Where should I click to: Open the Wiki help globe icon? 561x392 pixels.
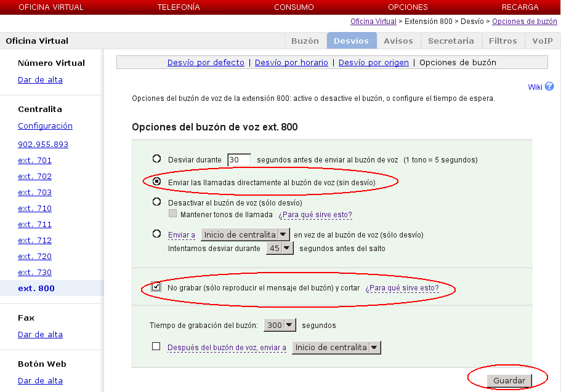pyautogui.click(x=549, y=86)
